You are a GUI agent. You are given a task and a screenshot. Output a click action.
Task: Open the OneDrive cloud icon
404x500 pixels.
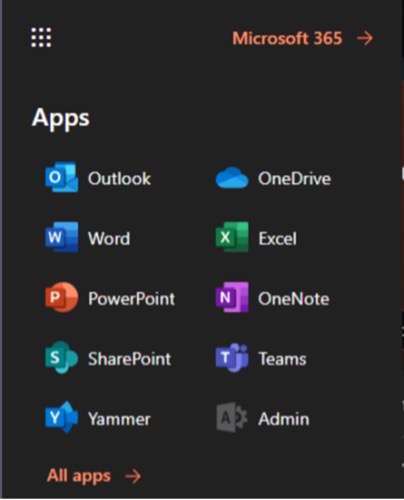232,178
